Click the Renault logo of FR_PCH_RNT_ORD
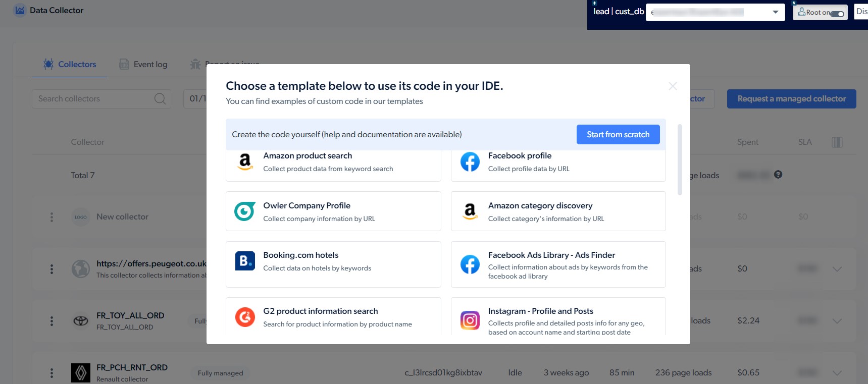 click(81, 373)
